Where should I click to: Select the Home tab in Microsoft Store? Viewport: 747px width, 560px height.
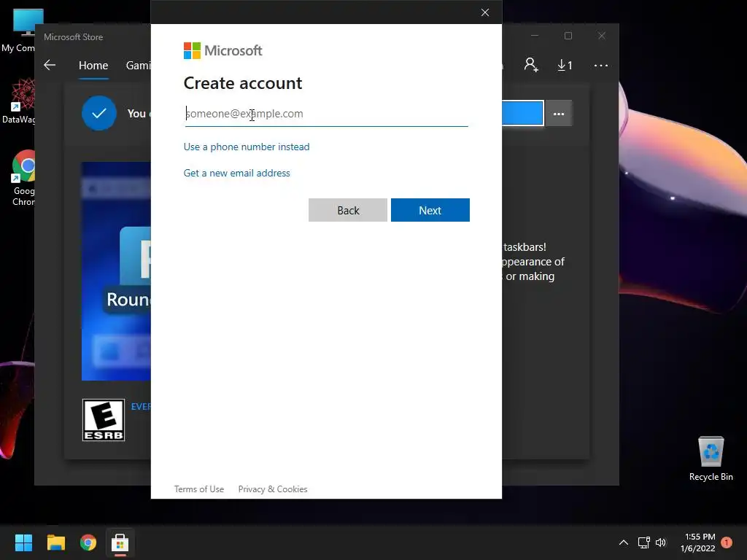click(93, 65)
